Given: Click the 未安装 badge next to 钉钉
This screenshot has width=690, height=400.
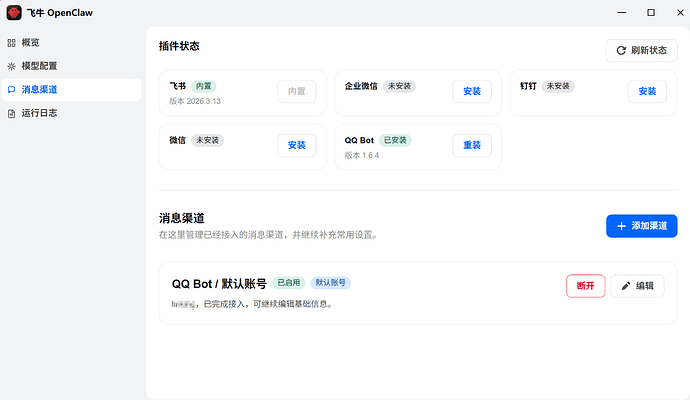Looking at the screenshot, I should [558, 86].
